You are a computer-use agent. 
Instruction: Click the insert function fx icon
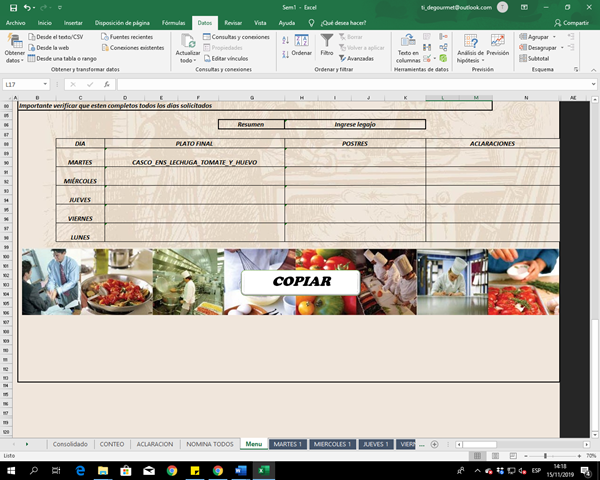(107, 85)
